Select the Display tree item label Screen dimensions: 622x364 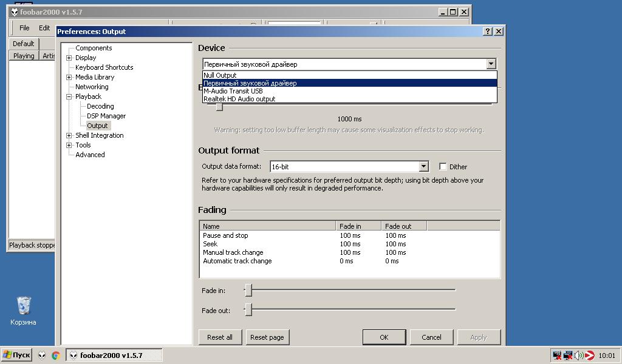tap(86, 58)
